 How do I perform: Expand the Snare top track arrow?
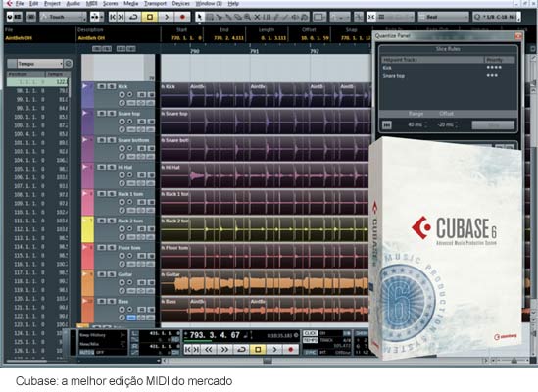pos(84,113)
